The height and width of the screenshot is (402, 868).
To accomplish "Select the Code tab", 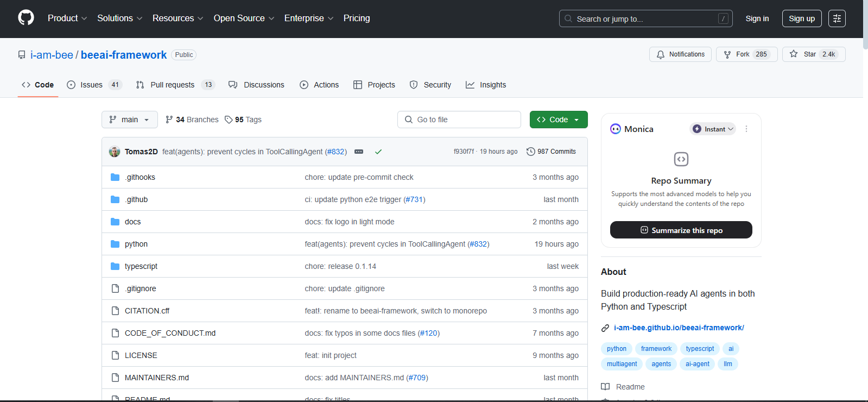I will [37, 85].
